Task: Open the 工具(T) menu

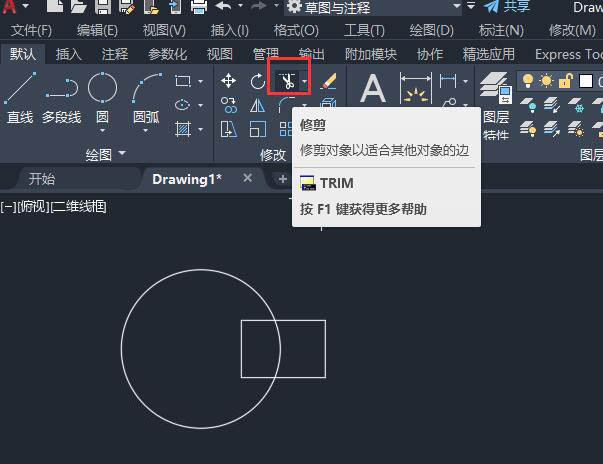Action: 364,30
